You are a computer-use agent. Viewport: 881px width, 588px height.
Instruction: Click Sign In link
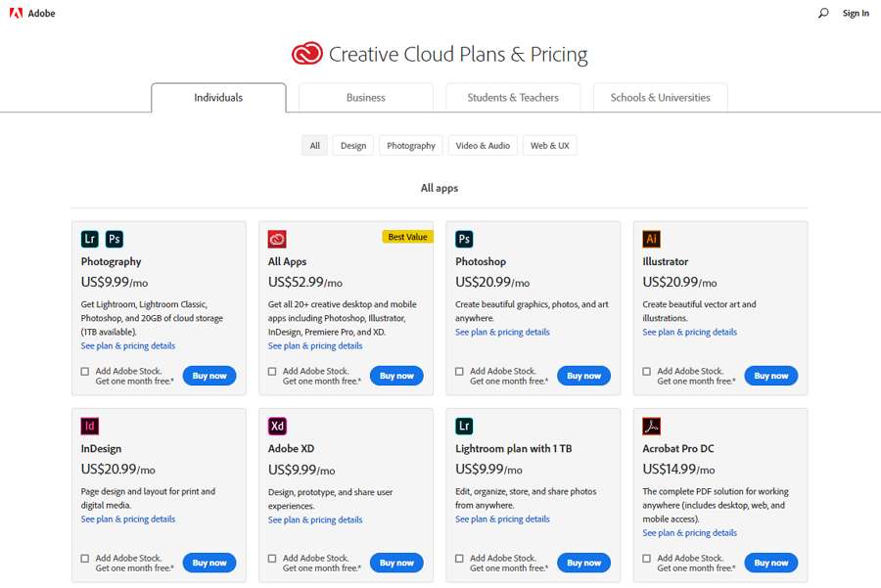point(856,13)
